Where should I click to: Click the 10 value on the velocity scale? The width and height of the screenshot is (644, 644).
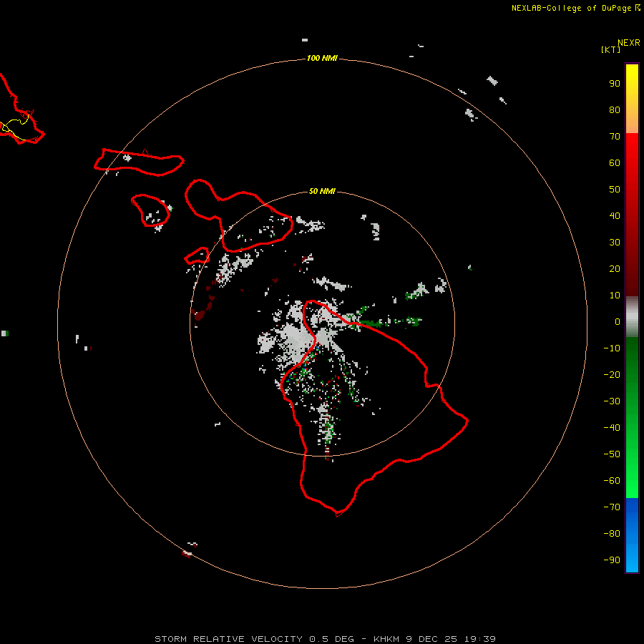click(x=615, y=296)
